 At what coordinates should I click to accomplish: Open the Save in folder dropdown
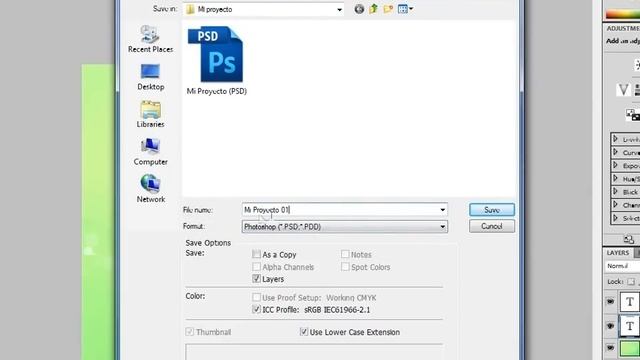tap(339, 9)
